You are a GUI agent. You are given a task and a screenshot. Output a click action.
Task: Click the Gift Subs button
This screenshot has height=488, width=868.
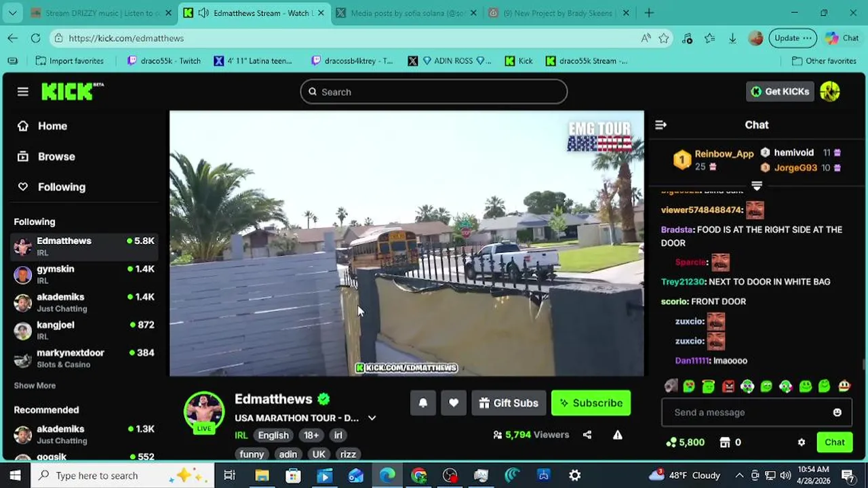pos(509,403)
